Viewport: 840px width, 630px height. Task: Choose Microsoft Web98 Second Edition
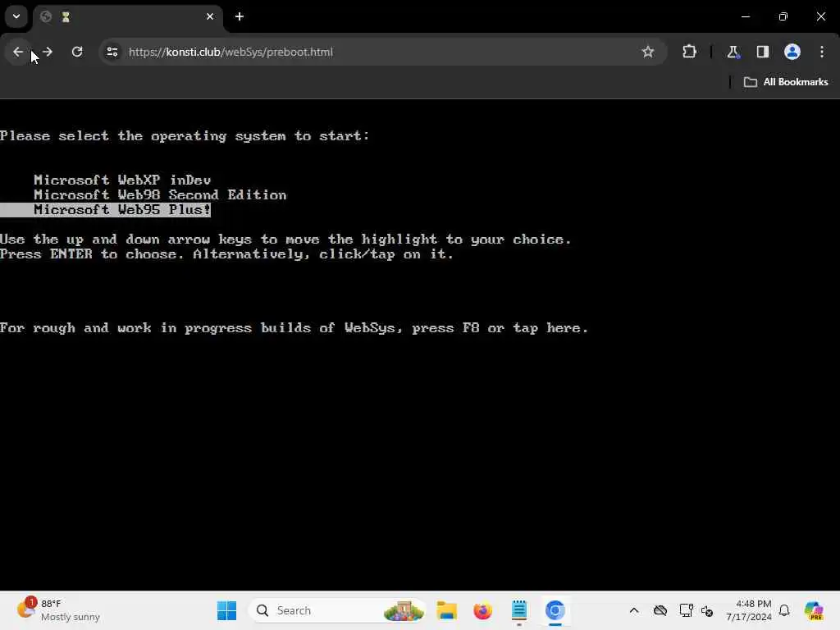point(160,195)
